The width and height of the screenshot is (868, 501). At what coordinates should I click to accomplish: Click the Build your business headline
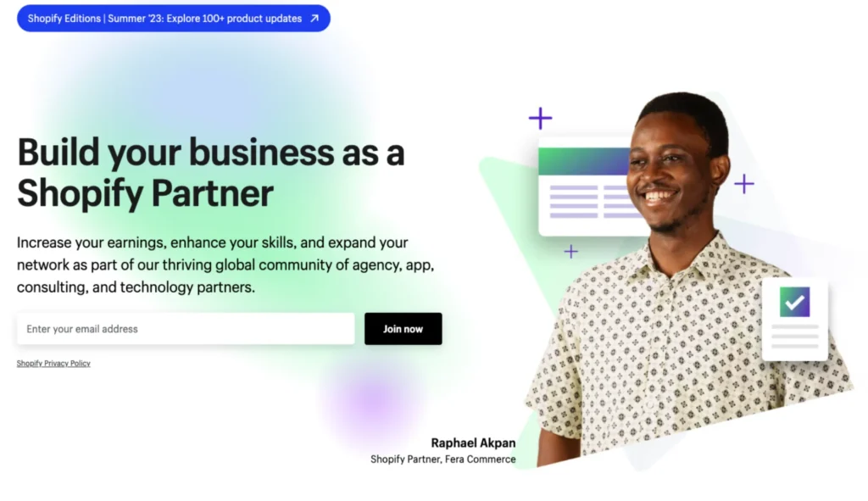point(211,173)
